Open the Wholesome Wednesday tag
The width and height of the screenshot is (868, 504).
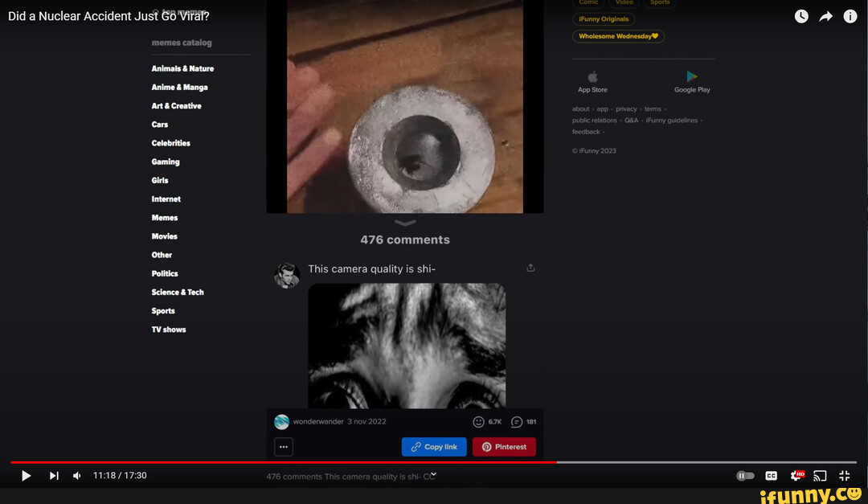click(618, 36)
